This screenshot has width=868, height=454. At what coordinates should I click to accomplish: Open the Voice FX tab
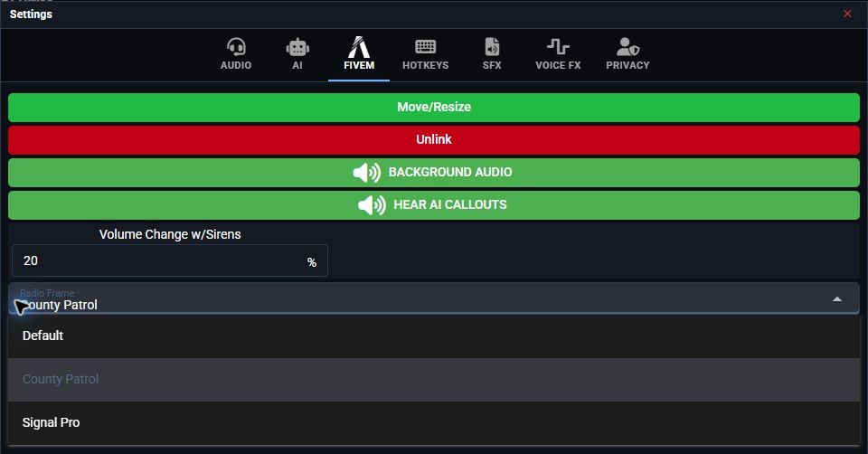click(x=558, y=54)
